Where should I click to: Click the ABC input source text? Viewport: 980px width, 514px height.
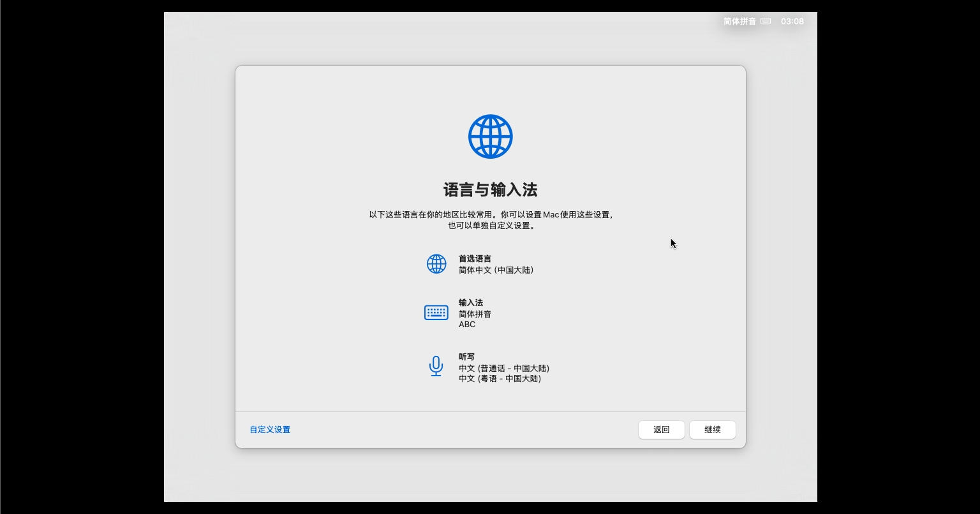[x=467, y=324]
